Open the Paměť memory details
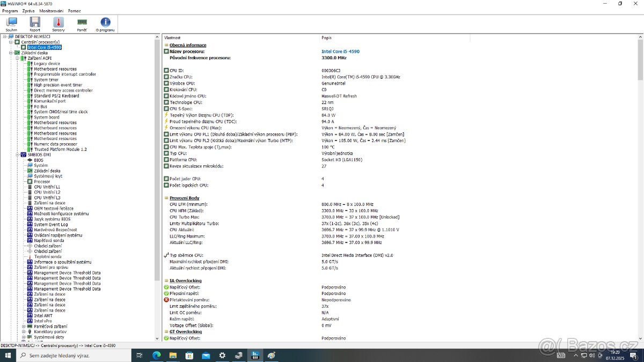 [81, 22]
